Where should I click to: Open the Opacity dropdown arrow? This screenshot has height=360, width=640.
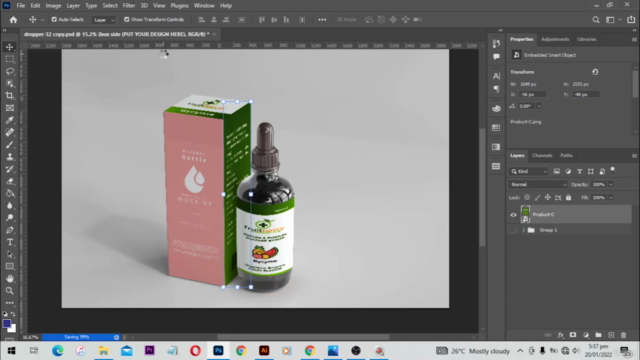pyautogui.click(x=611, y=184)
